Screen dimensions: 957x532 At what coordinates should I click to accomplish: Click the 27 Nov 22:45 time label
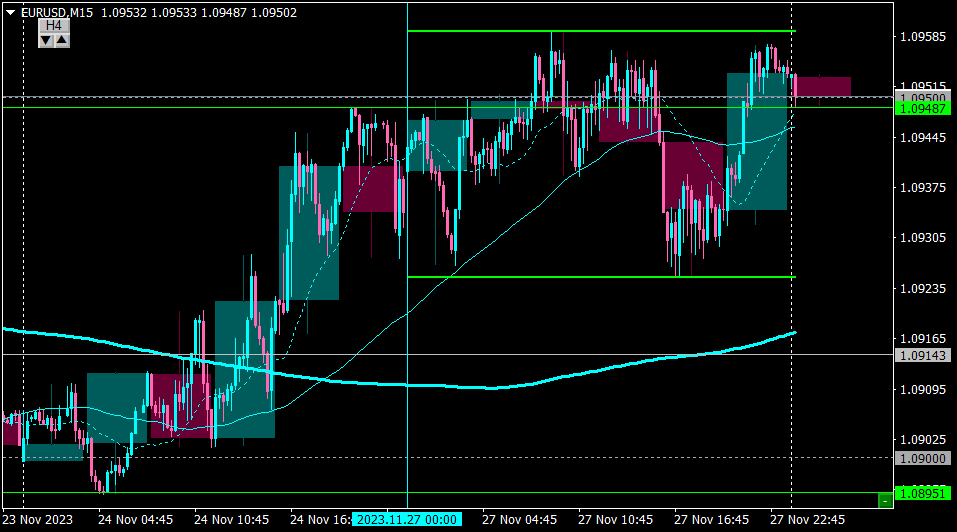[807, 520]
